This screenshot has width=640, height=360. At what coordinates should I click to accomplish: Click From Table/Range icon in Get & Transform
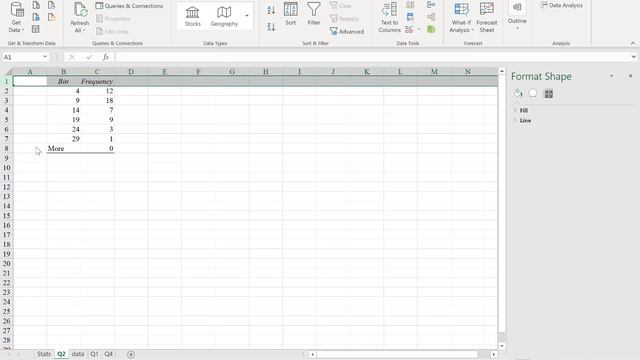[x=36, y=29]
